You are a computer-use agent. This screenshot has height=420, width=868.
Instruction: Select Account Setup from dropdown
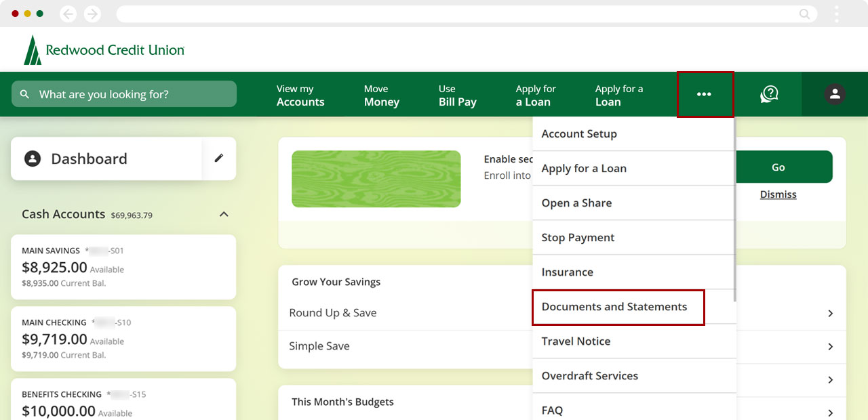pos(633,133)
